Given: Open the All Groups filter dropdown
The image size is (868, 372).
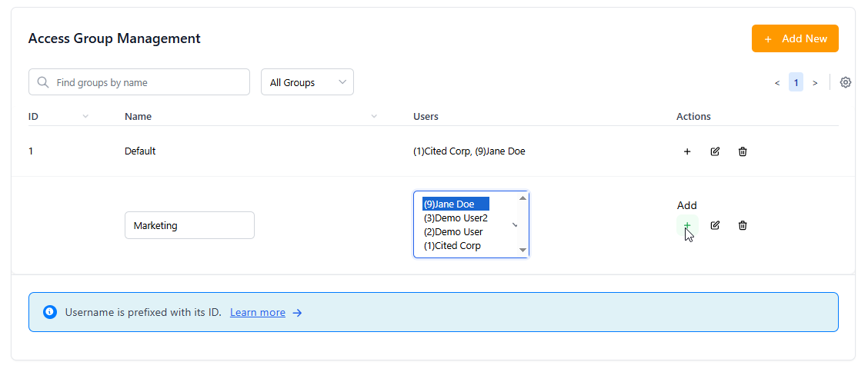Looking at the screenshot, I should pyautogui.click(x=307, y=82).
